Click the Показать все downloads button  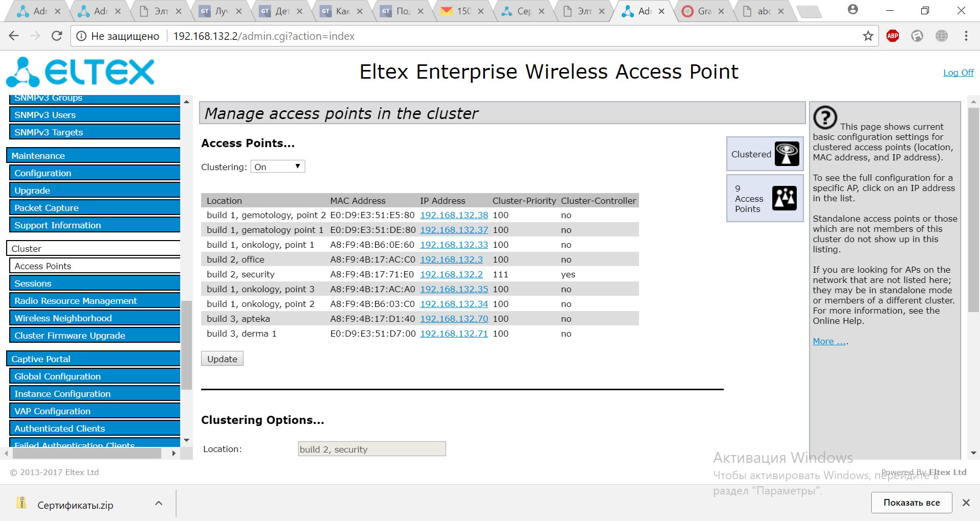[x=911, y=503]
